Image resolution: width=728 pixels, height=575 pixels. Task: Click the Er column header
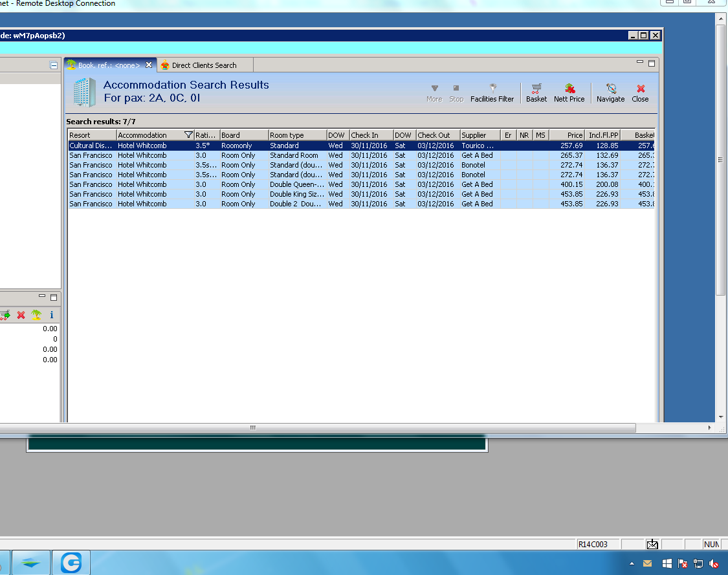click(508, 135)
